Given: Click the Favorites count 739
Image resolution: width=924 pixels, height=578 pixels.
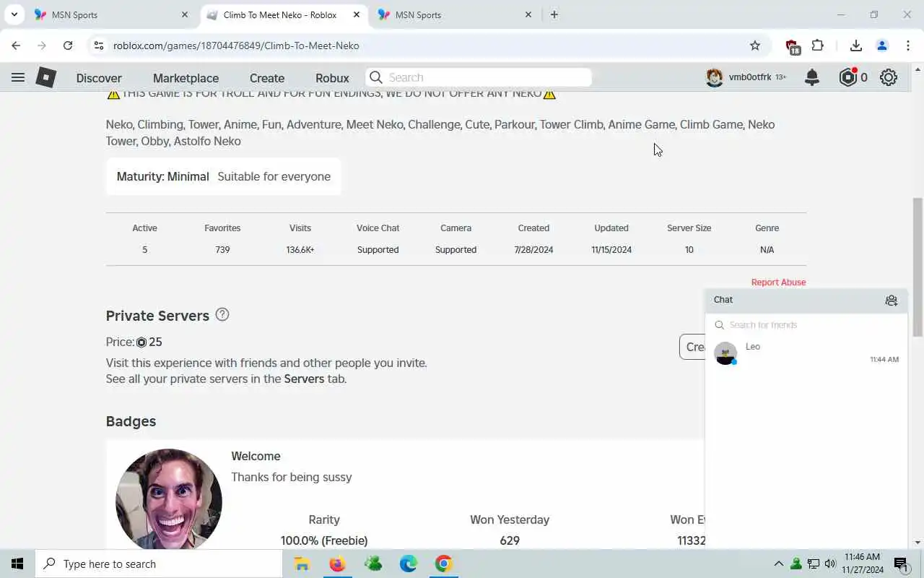Looking at the screenshot, I should pos(222,250).
